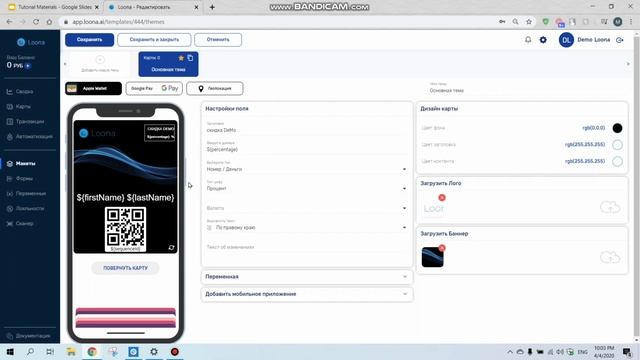Click the Loona logo in sidebar
The image size is (640, 360).
tap(31, 42)
